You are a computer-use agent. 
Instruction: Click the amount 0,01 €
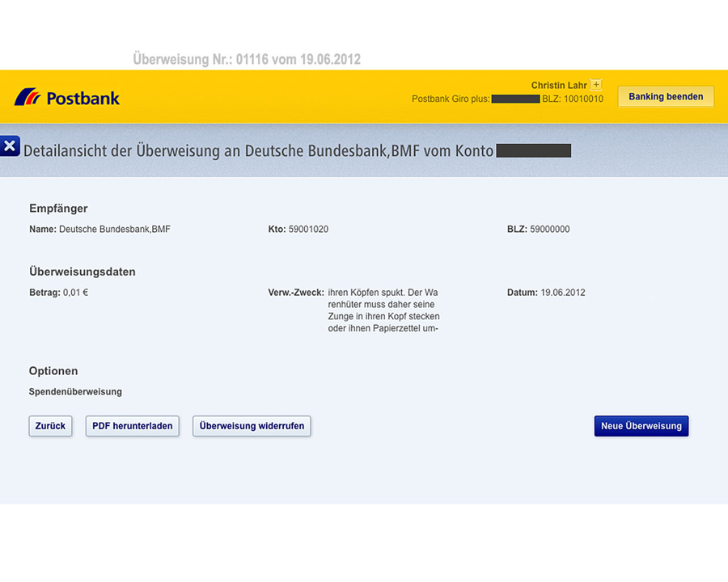[x=76, y=293]
